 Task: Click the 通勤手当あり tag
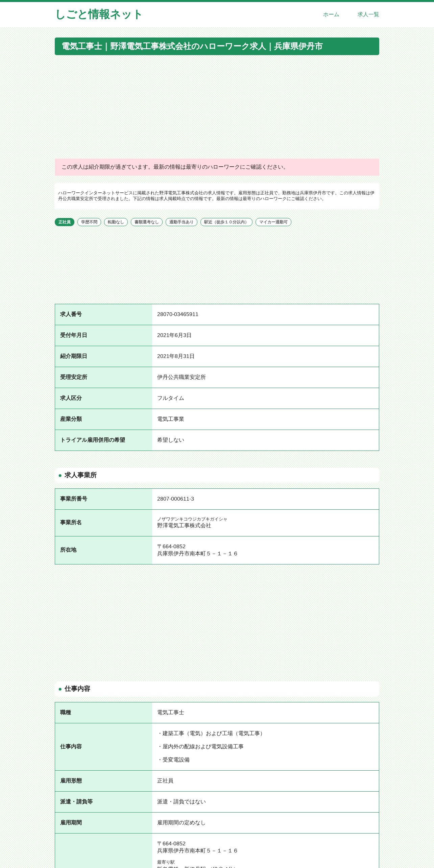pos(182,222)
